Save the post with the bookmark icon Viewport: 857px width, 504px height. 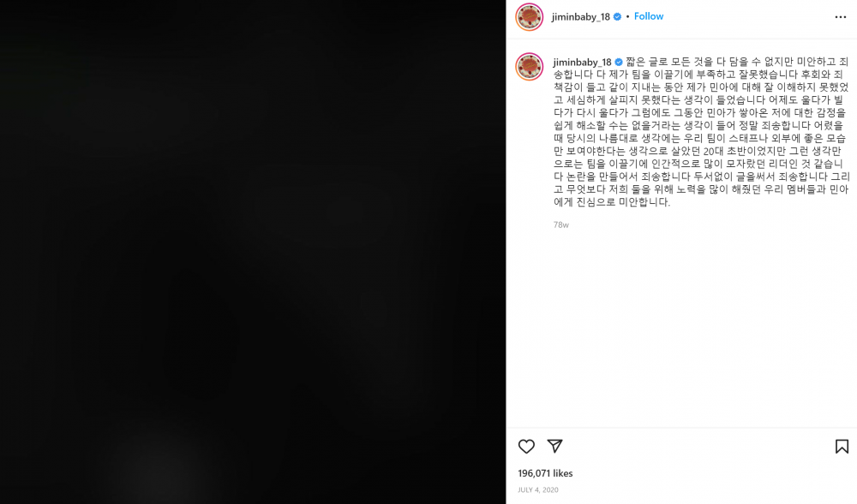[842, 446]
